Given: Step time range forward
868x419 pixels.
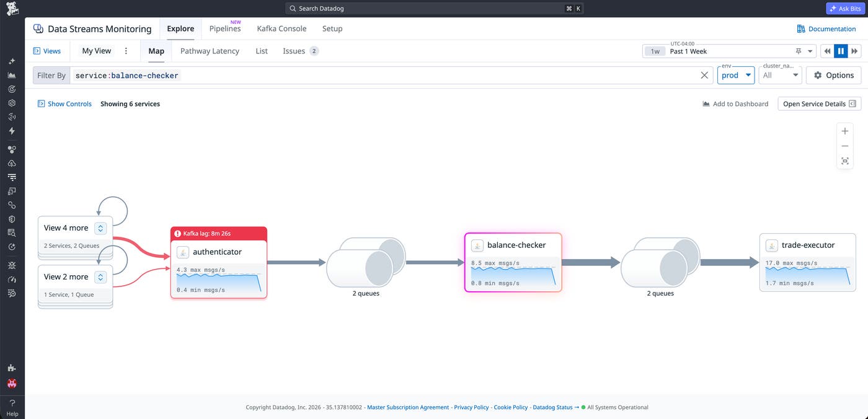Looking at the screenshot, I should tap(855, 51).
